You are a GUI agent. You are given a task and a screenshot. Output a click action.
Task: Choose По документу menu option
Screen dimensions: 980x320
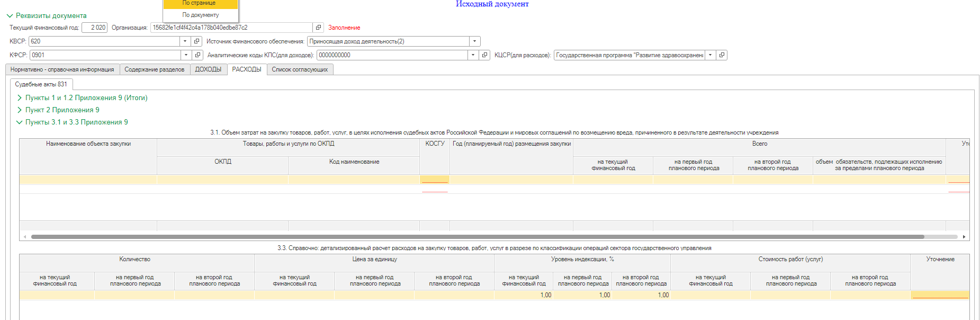coord(200,15)
